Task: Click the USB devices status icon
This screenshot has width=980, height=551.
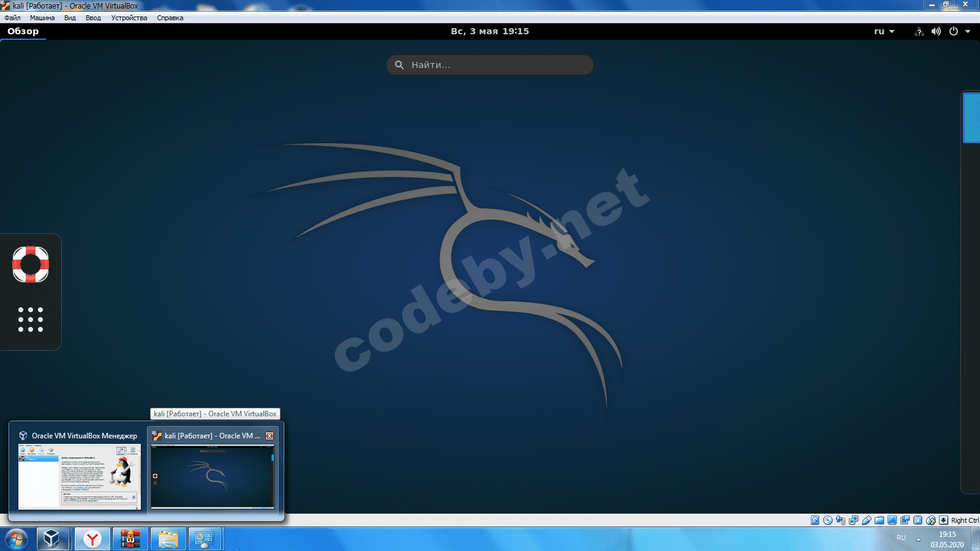Action: pos(867,520)
